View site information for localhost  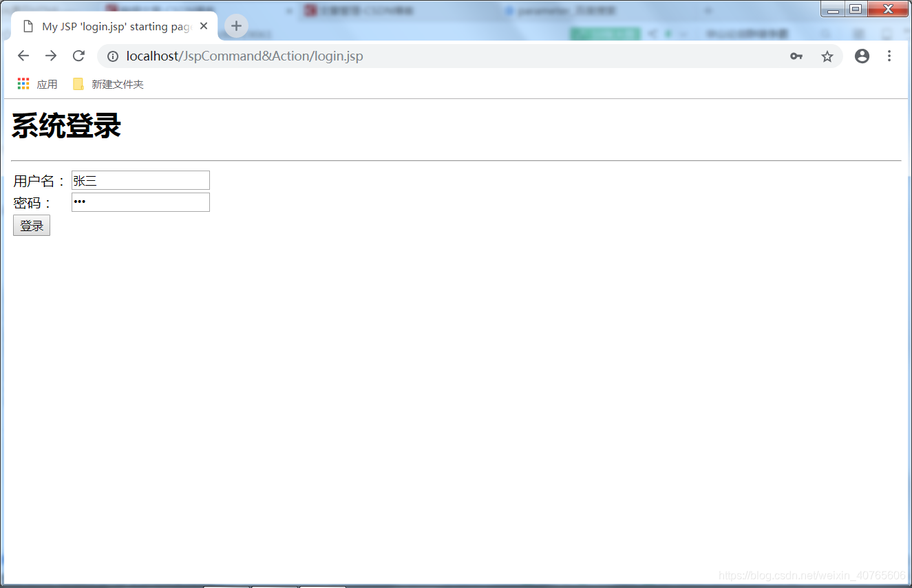(113, 56)
